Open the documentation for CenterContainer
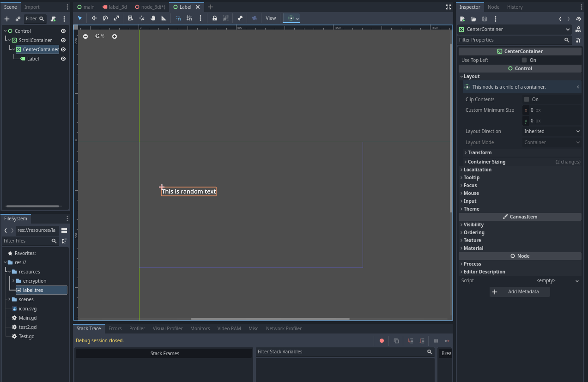Screen dimensions: 588x382 pyautogui.click(x=578, y=30)
